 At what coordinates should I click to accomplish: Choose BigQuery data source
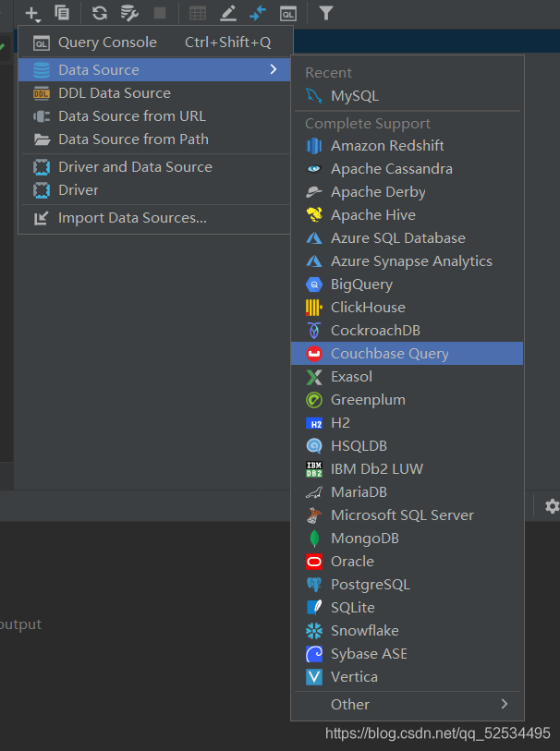tap(408, 285)
